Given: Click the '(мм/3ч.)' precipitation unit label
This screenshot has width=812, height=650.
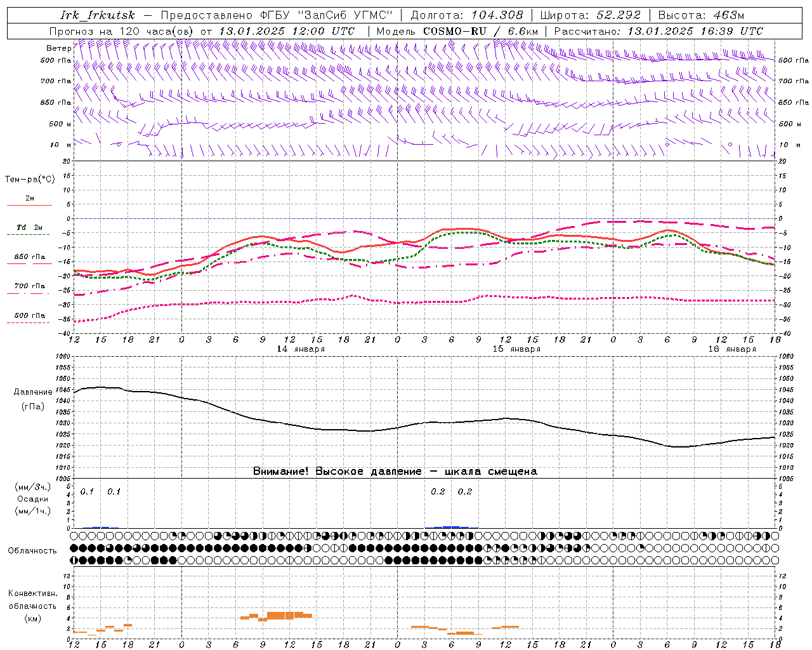Looking at the screenshot, I should (x=33, y=487).
